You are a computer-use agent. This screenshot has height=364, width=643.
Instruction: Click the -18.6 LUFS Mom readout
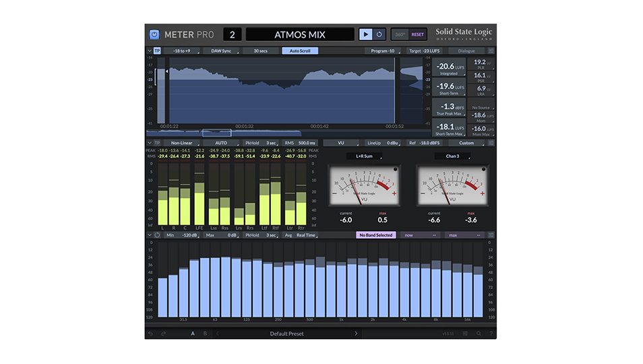click(x=481, y=117)
